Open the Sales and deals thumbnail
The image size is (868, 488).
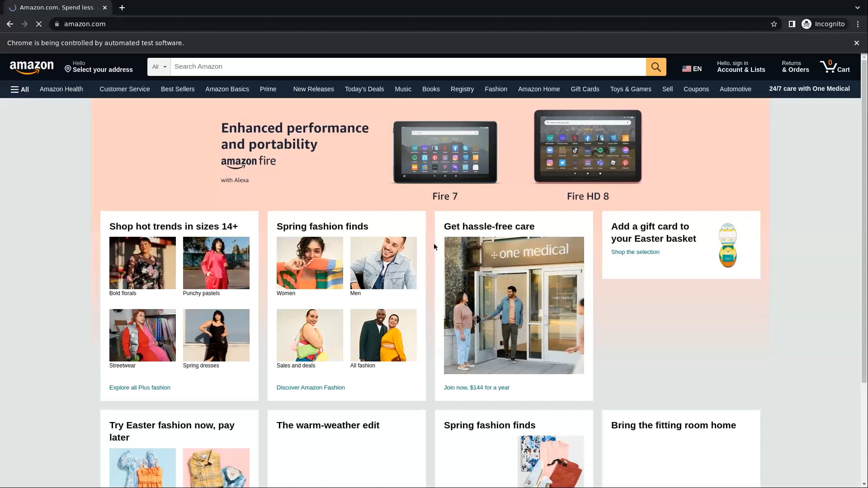(x=310, y=335)
